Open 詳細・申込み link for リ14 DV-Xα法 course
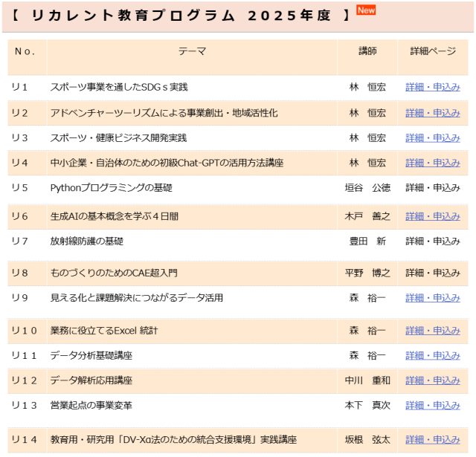This screenshot has height=457, width=476. coord(432,439)
